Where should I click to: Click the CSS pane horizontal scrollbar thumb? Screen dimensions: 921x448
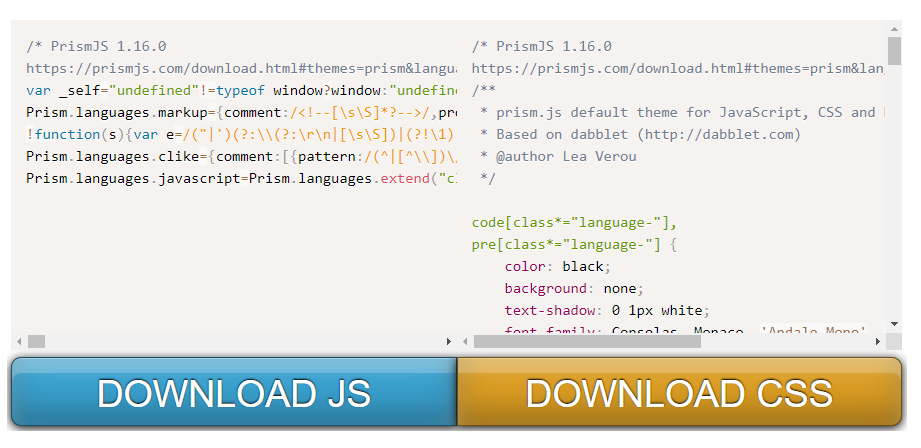[x=587, y=341]
